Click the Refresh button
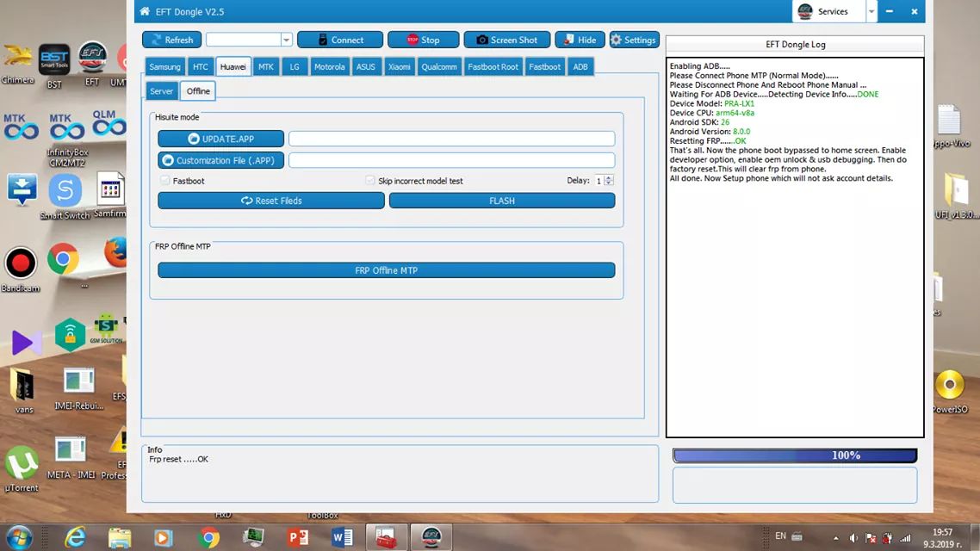The height and width of the screenshot is (551, 980). (x=172, y=40)
